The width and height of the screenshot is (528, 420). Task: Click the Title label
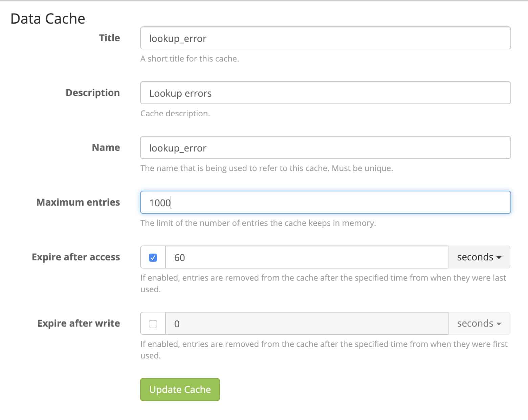(x=109, y=38)
